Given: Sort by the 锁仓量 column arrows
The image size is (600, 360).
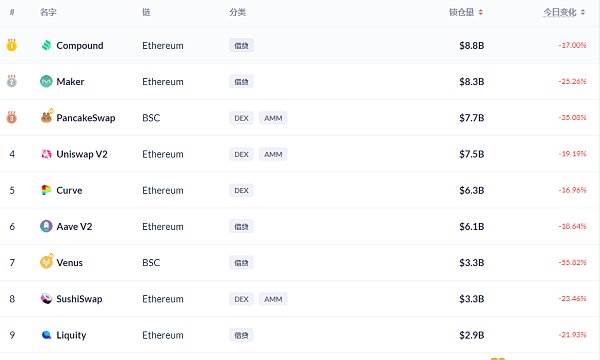Looking at the screenshot, I should pos(481,12).
